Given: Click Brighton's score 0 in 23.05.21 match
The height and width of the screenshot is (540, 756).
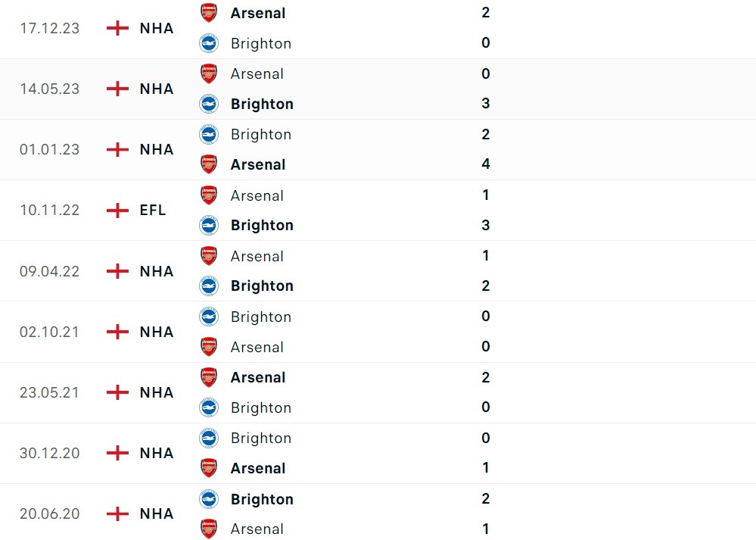Looking at the screenshot, I should 486,407.
